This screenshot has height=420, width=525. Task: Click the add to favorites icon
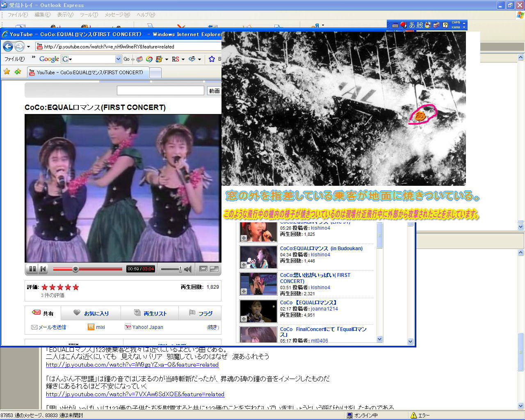(x=18, y=72)
